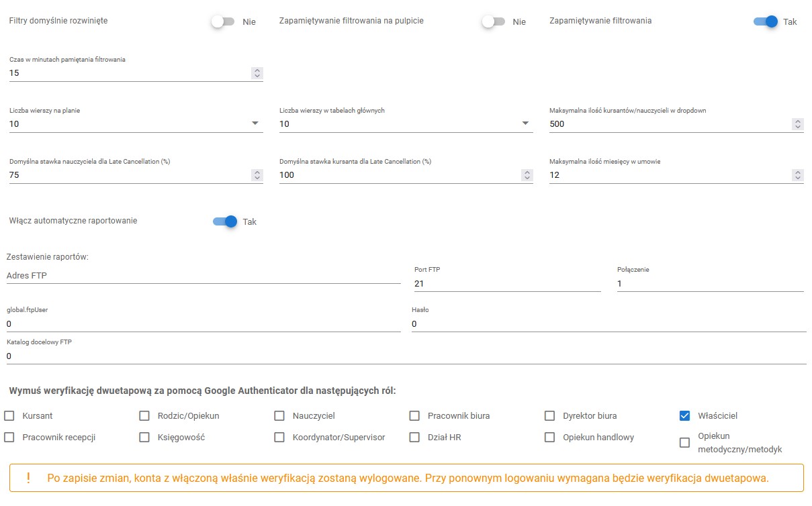Click stepper of kursant Late Cancellation rate
The width and height of the screenshot is (812, 506).
point(527,175)
